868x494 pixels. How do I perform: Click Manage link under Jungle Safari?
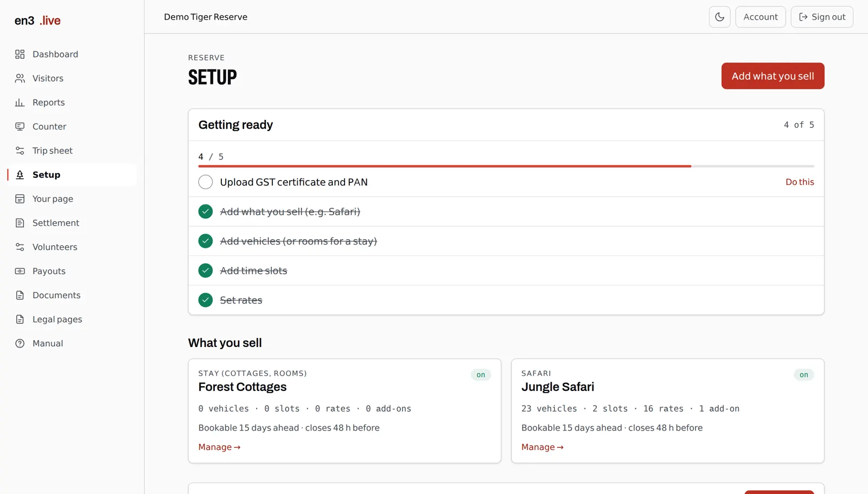point(542,447)
